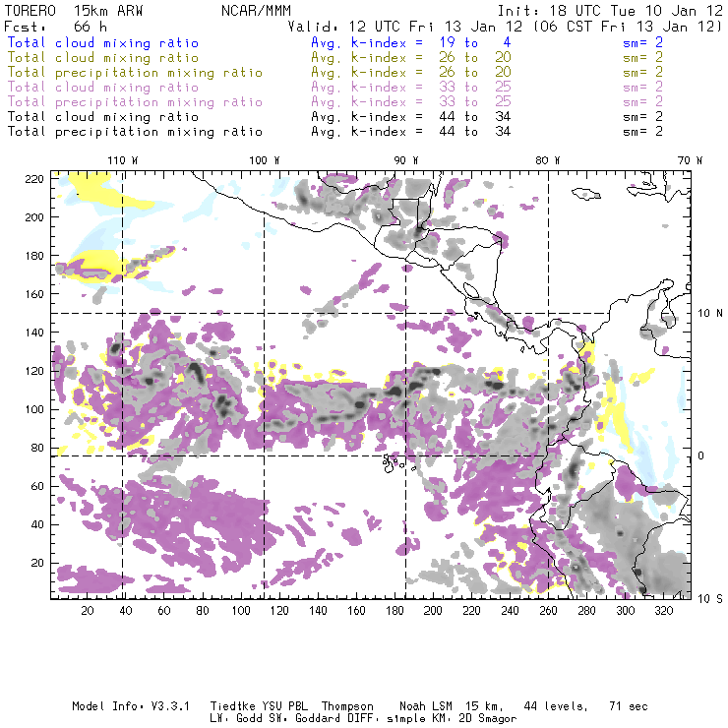Click the "NCAR/MMM" header label
The height and width of the screenshot is (728, 728).
(x=256, y=11)
